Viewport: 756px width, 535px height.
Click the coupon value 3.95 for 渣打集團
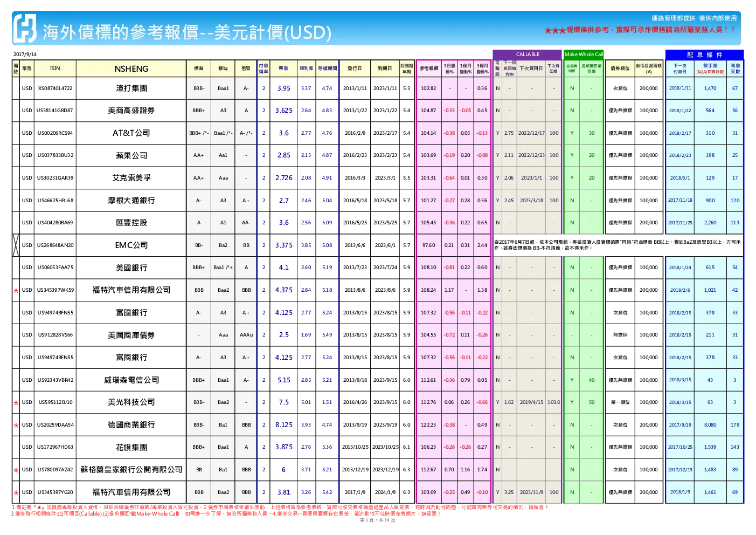[x=283, y=88]
